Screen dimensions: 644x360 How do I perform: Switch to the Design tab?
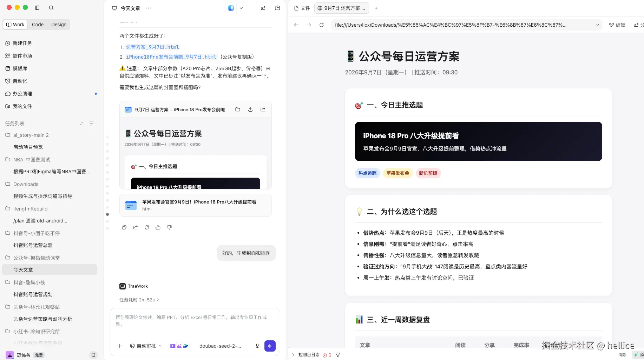click(59, 25)
